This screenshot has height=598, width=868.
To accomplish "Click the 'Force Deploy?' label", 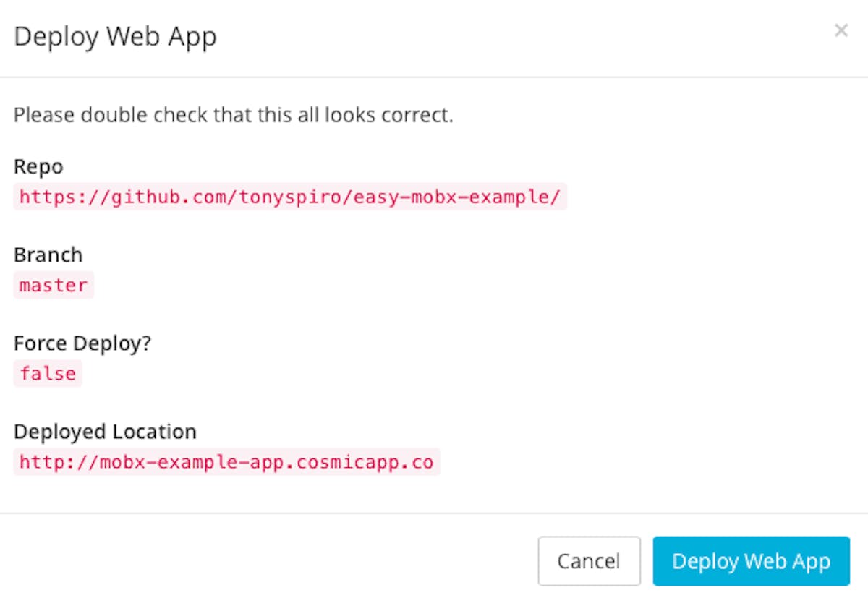I will (x=82, y=343).
